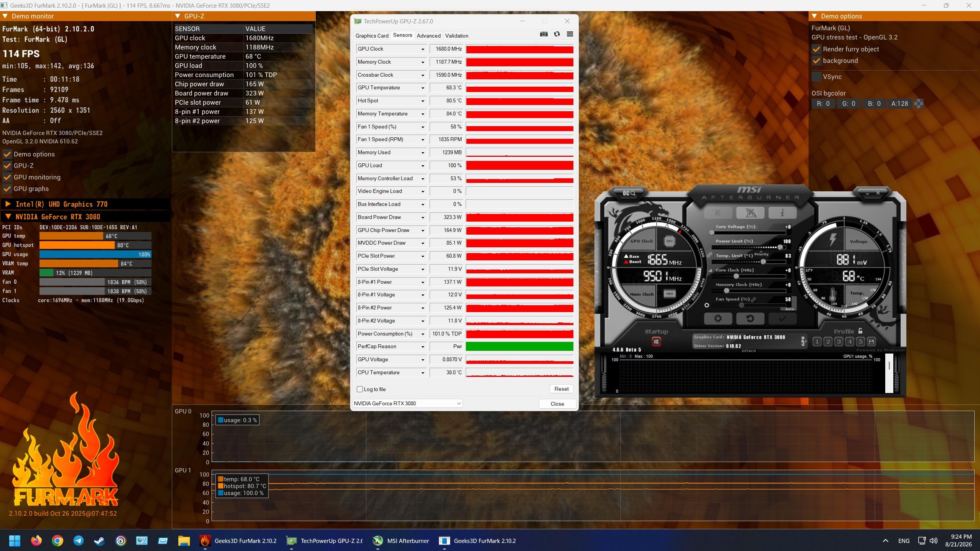Collapse the Demo monitor panel

(5, 16)
